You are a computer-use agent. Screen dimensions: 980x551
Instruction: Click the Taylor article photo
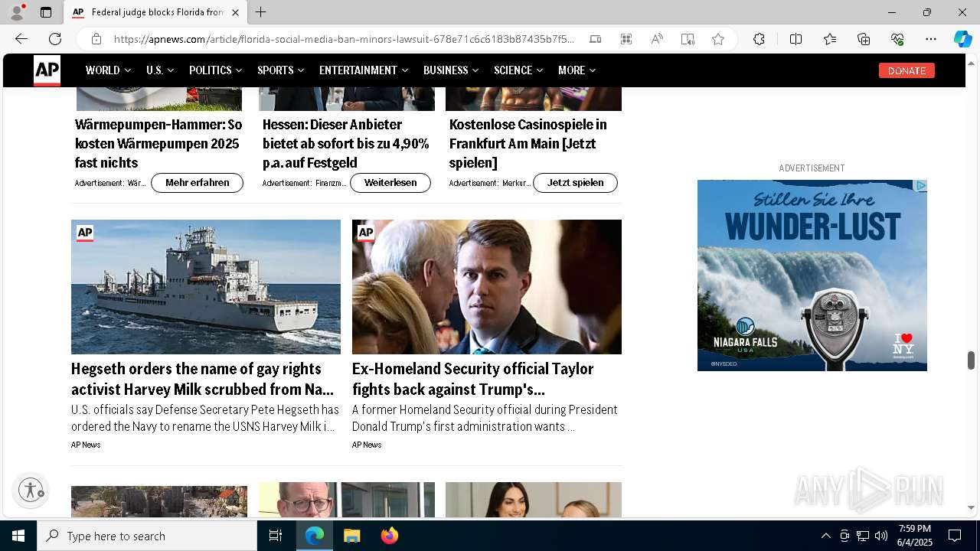487,287
